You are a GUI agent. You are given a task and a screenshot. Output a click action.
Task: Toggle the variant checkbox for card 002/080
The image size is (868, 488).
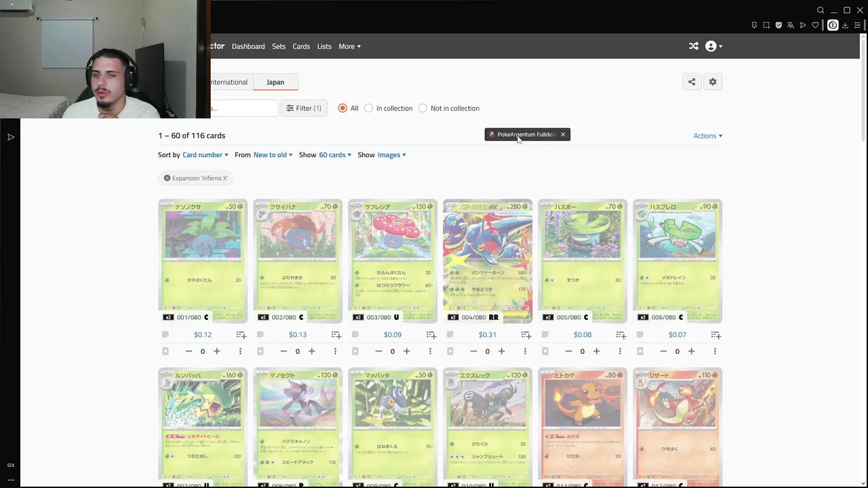point(260,351)
